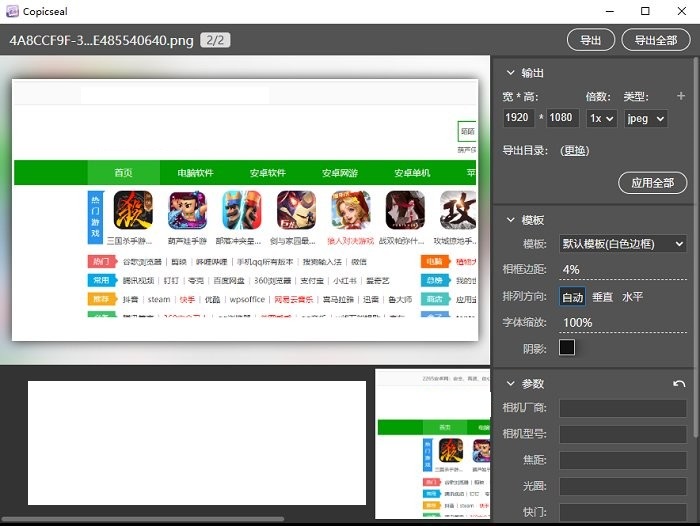Click the width field showing 1920
The width and height of the screenshot is (700, 526).
[518, 118]
